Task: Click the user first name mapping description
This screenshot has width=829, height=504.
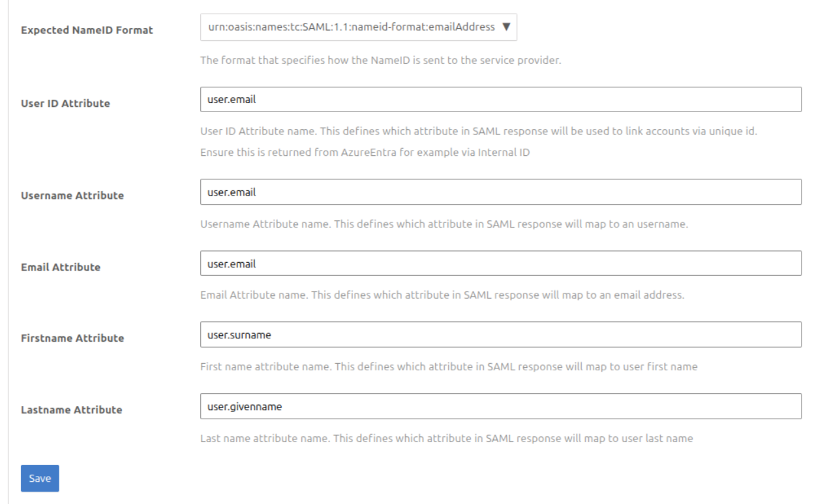Action: click(x=449, y=366)
